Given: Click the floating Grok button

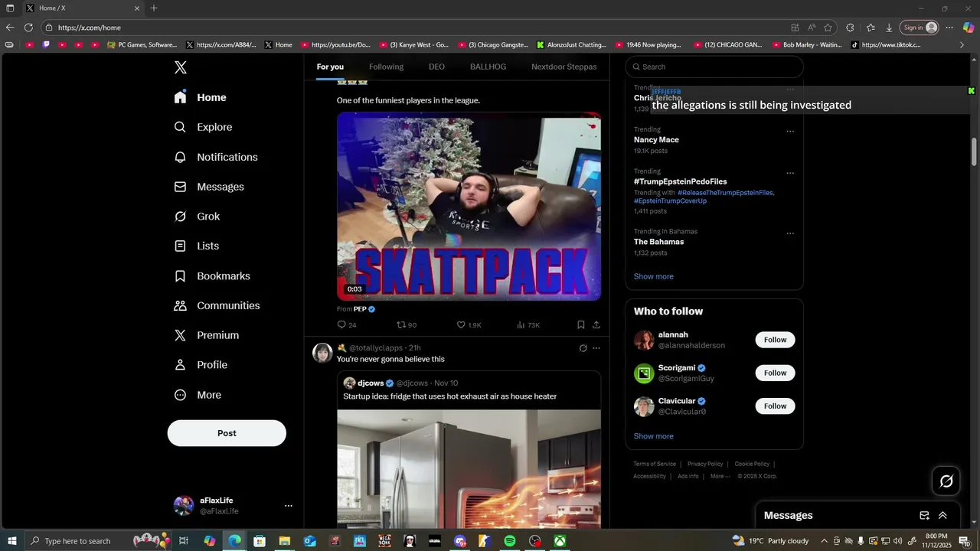Looking at the screenshot, I should 946,481.
